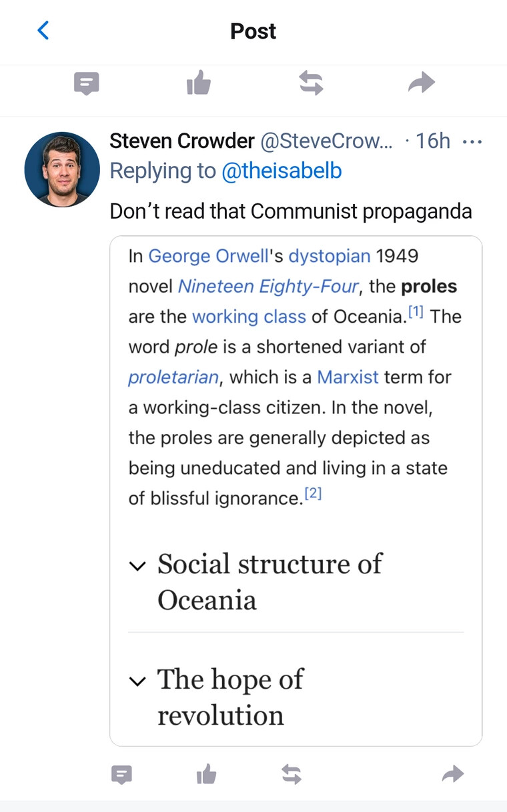Expand The hope of revolution section
The image size is (507, 812).
coord(137,681)
